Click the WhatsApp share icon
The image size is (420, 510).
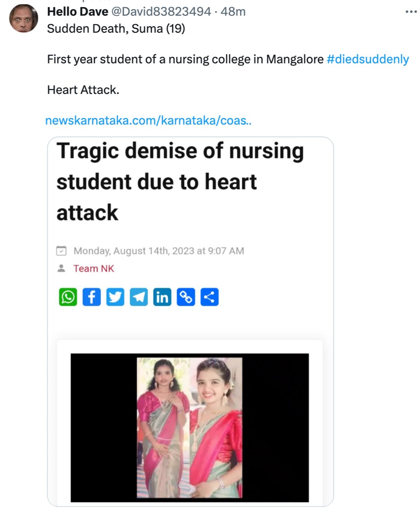68,297
